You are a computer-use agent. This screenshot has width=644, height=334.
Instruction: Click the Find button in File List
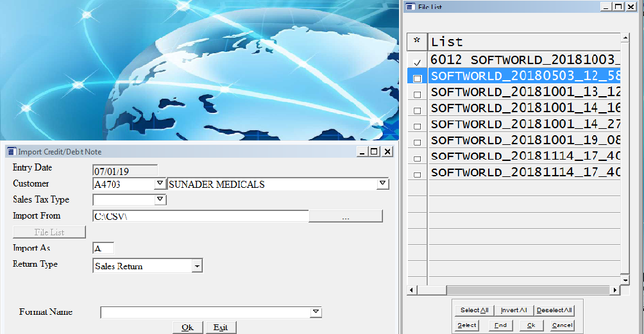click(501, 326)
